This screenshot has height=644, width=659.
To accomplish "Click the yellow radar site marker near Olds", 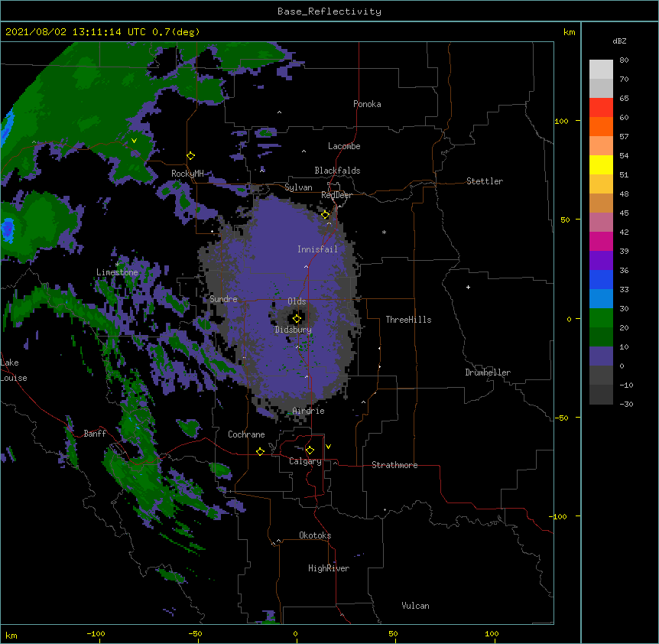I will click(x=297, y=318).
